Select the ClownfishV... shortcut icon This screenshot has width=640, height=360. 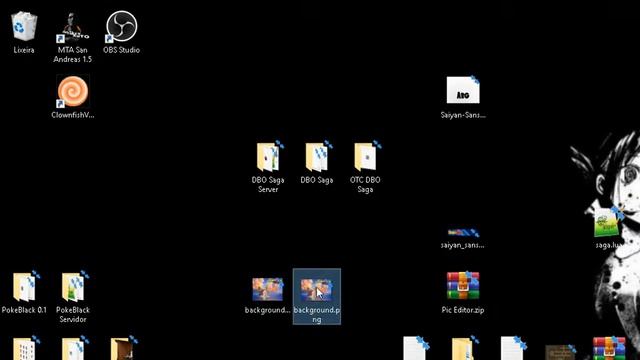tap(73, 91)
